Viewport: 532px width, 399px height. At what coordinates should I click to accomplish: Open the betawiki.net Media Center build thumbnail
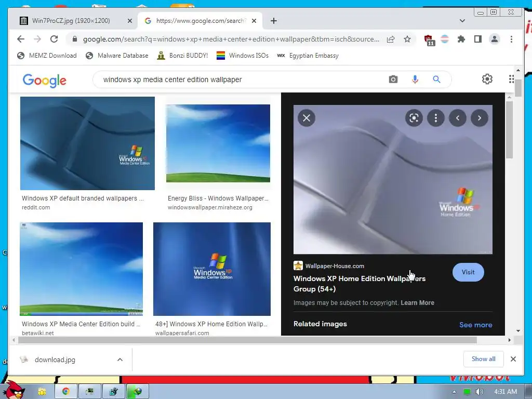81,269
